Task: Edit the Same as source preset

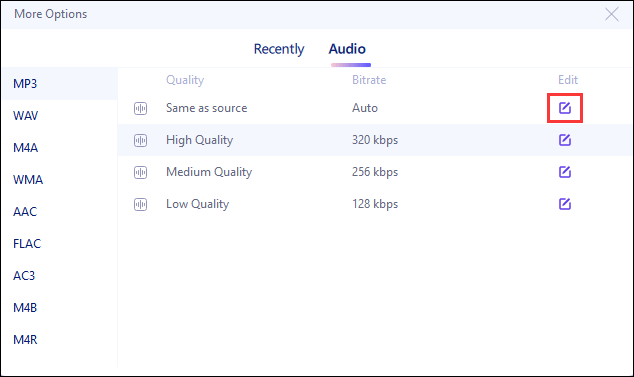Action: point(565,108)
